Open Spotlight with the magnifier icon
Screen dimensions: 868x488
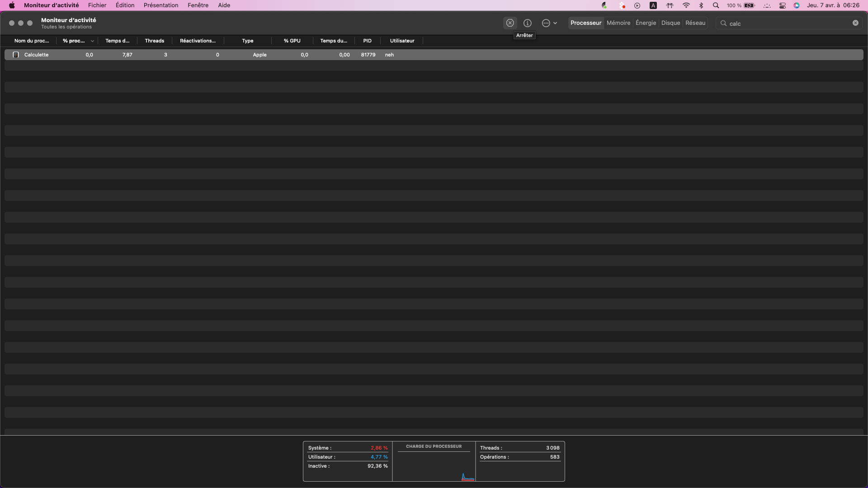716,5
